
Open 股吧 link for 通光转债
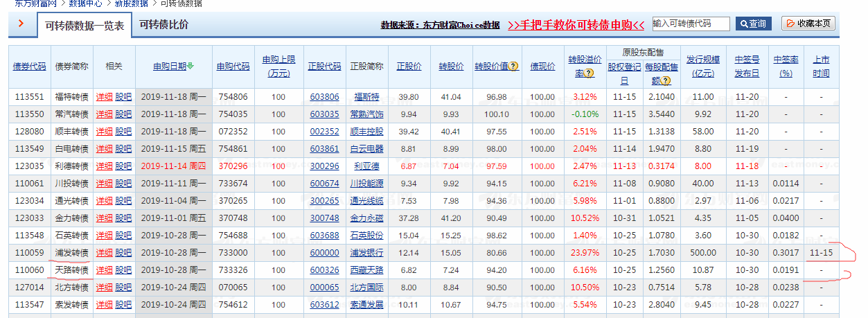[123, 201]
